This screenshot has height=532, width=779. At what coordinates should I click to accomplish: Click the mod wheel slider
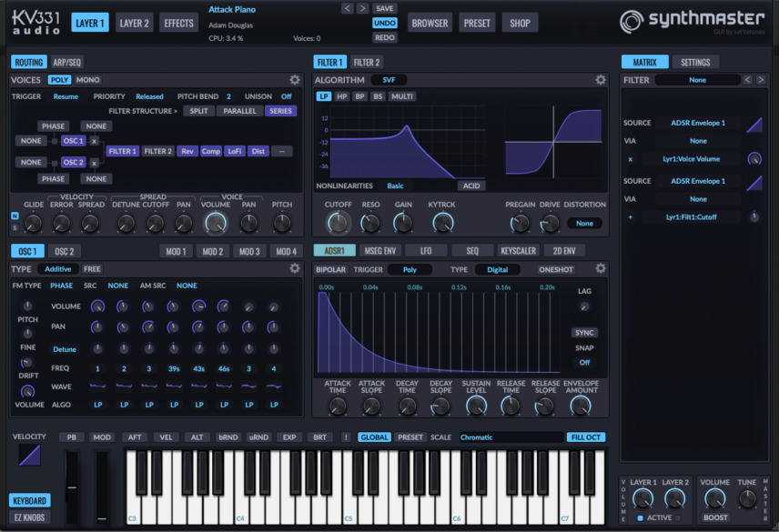click(102, 487)
